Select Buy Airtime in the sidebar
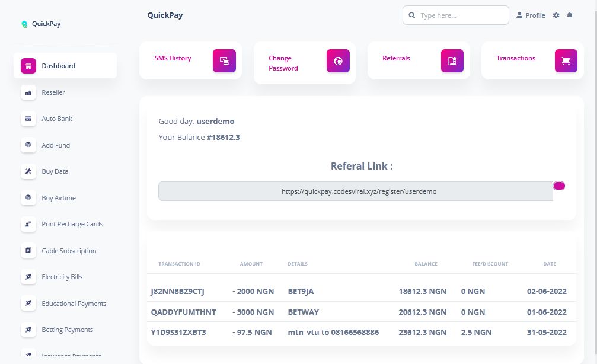 click(x=59, y=198)
